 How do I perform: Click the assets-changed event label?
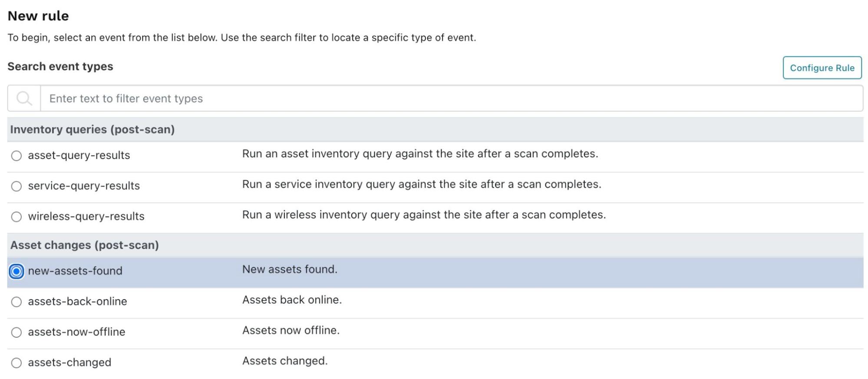coord(69,362)
